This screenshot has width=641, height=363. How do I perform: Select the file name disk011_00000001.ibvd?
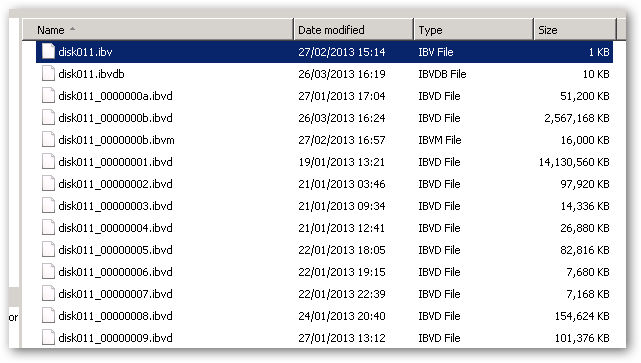click(x=116, y=162)
